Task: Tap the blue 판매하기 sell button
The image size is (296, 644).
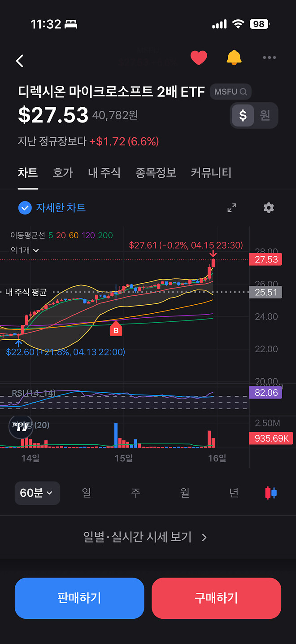Action: point(79,598)
